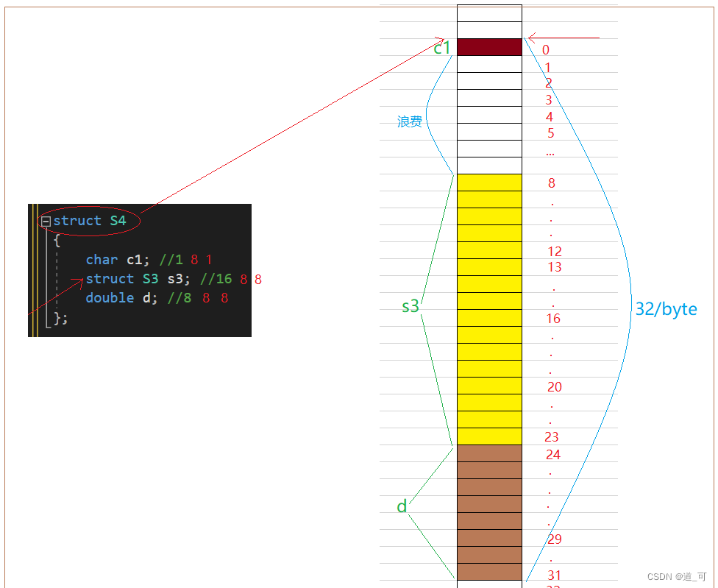
Task: Click the offset number 0
Action: pyautogui.click(x=546, y=50)
